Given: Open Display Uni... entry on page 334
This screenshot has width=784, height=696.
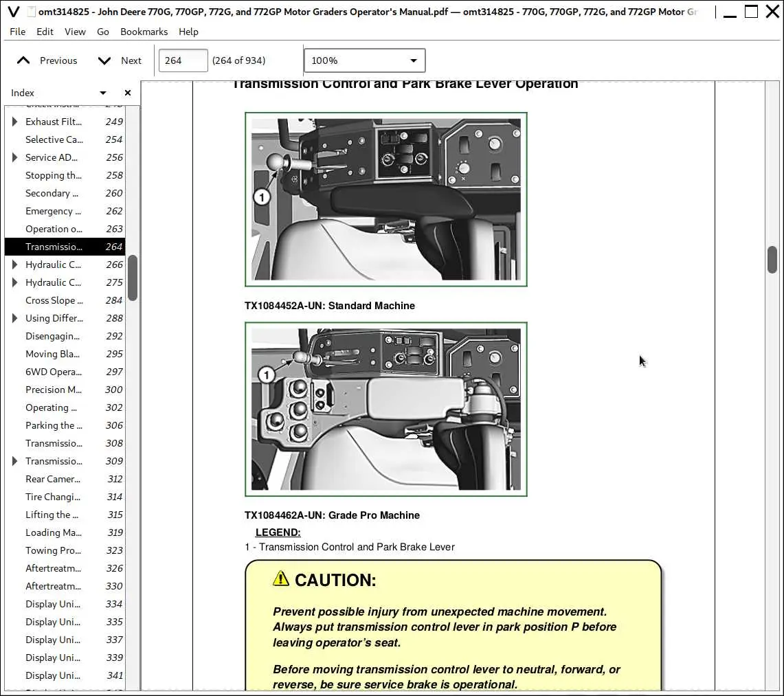Looking at the screenshot, I should [65, 604].
